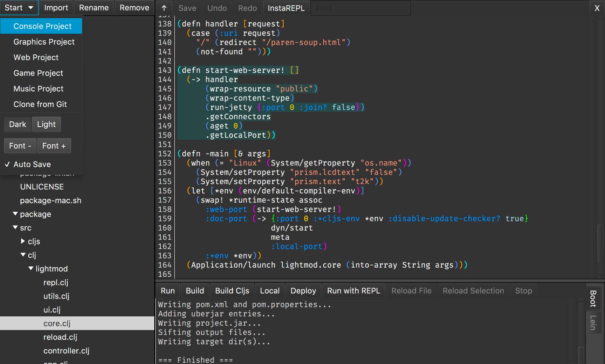Click Font + to enlarge text
This screenshot has width=605, height=364.
pos(54,146)
